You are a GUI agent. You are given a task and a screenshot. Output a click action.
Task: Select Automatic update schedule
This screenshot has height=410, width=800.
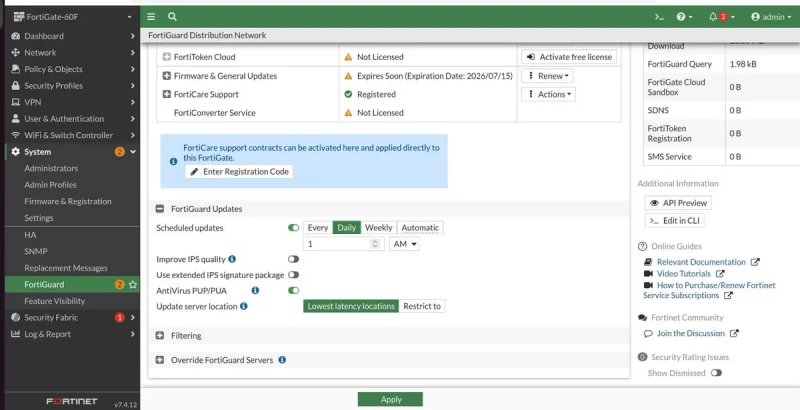tap(420, 228)
